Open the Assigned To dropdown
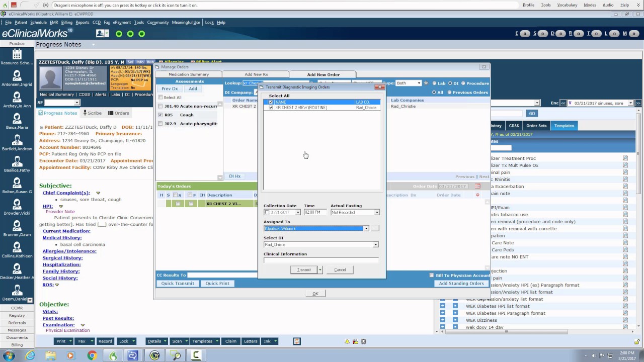 pyautogui.click(x=366, y=229)
